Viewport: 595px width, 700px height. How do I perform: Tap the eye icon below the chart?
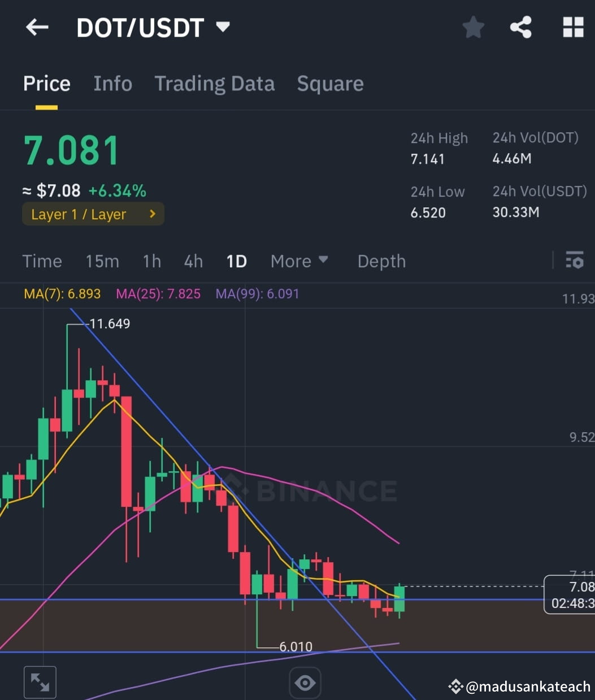click(305, 682)
